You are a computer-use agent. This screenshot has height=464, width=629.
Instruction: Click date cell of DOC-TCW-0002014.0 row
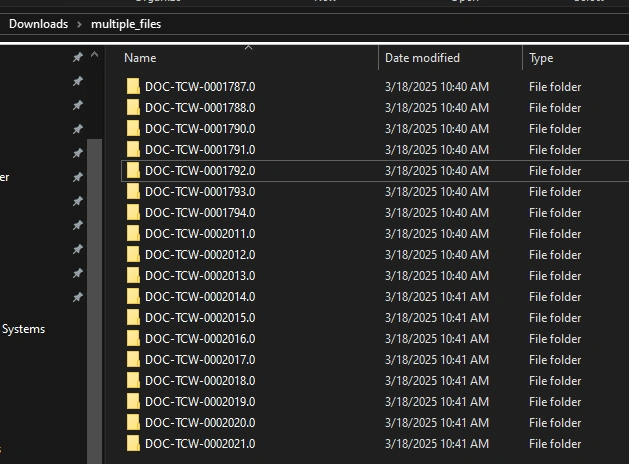[x=437, y=296]
